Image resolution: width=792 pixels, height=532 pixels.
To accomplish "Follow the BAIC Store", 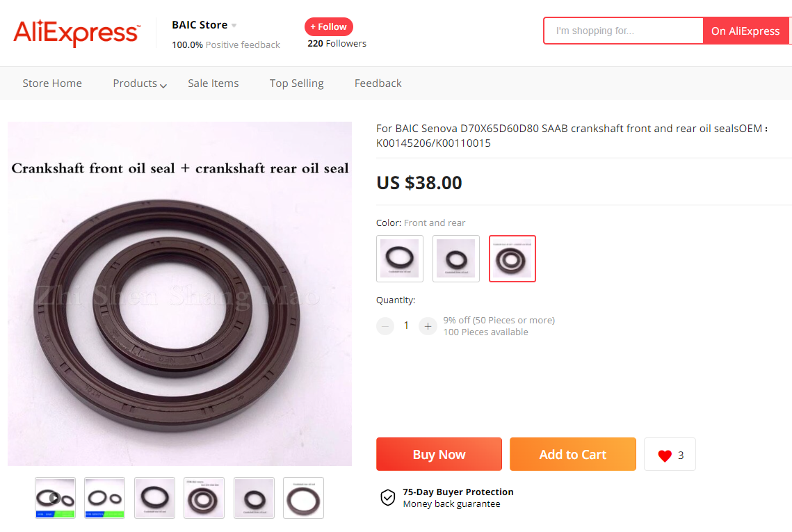I will point(329,27).
